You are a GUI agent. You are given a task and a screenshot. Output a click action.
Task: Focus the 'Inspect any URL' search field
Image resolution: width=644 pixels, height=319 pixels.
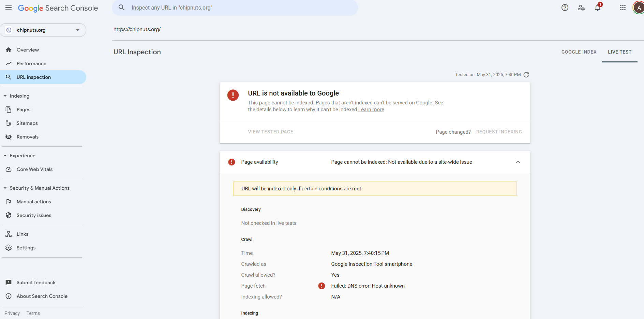point(235,8)
